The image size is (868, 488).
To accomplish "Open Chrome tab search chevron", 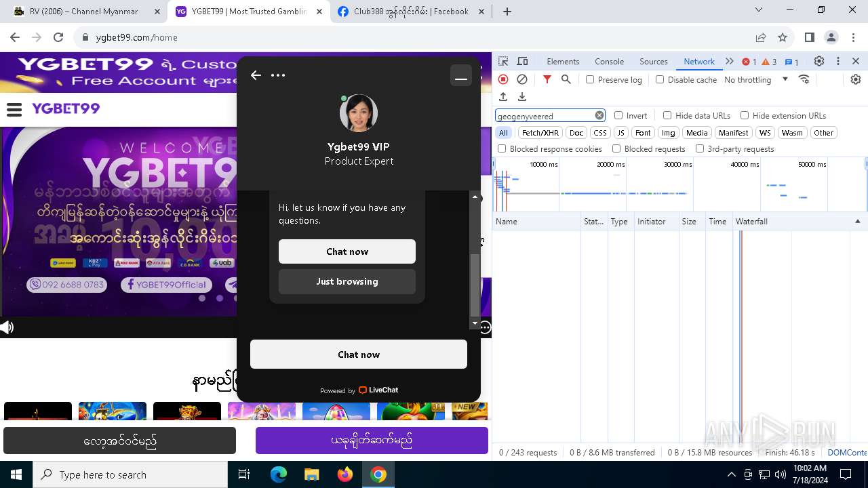I will pyautogui.click(x=759, y=10).
